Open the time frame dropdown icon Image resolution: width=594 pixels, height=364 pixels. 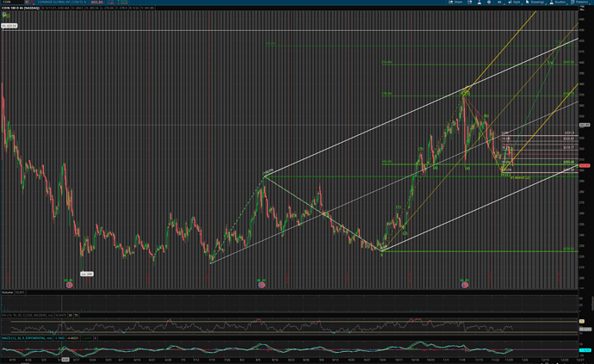point(499,3)
